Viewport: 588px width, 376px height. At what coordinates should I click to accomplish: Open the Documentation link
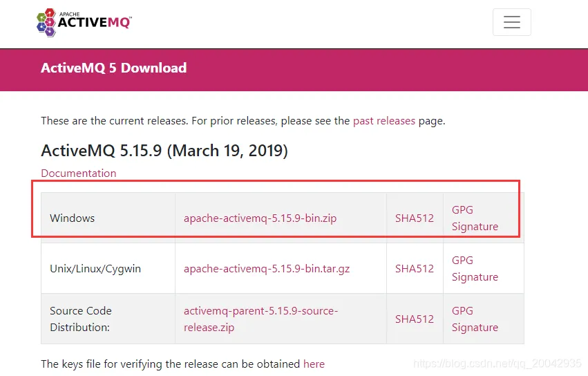coord(79,173)
